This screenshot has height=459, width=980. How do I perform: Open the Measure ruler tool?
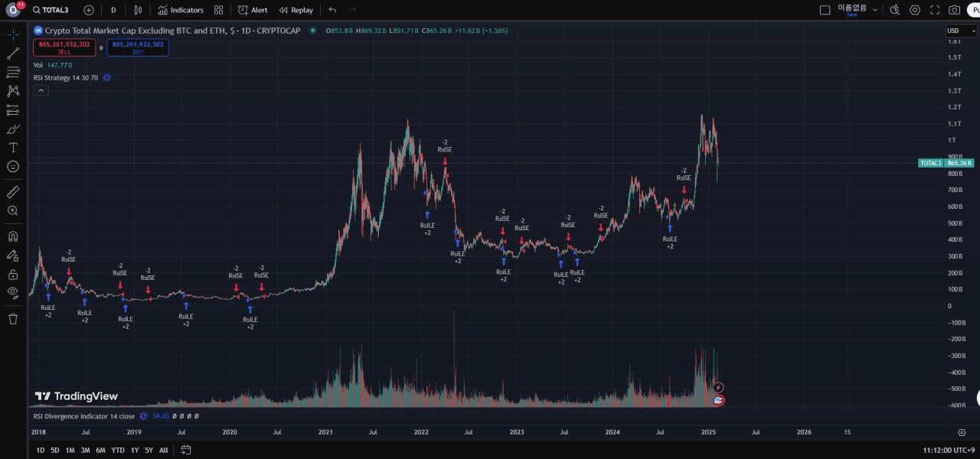tap(13, 192)
